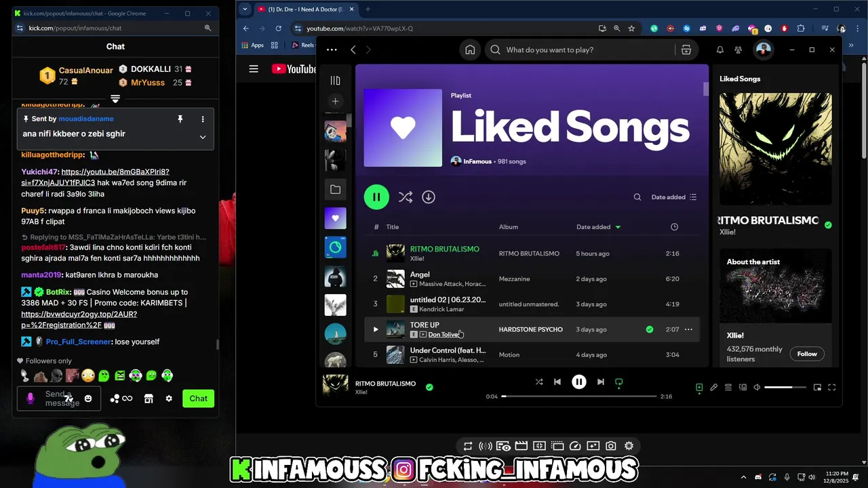The image size is (868, 488).
Task: Open Kick chat settings gear
Action: pyautogui.click(x=169, y=399)
